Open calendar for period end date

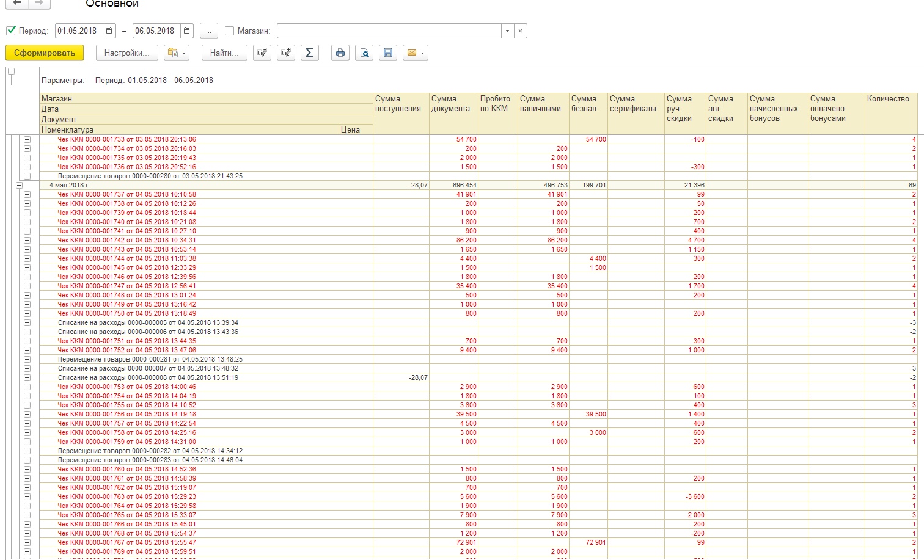coord(187,31)
